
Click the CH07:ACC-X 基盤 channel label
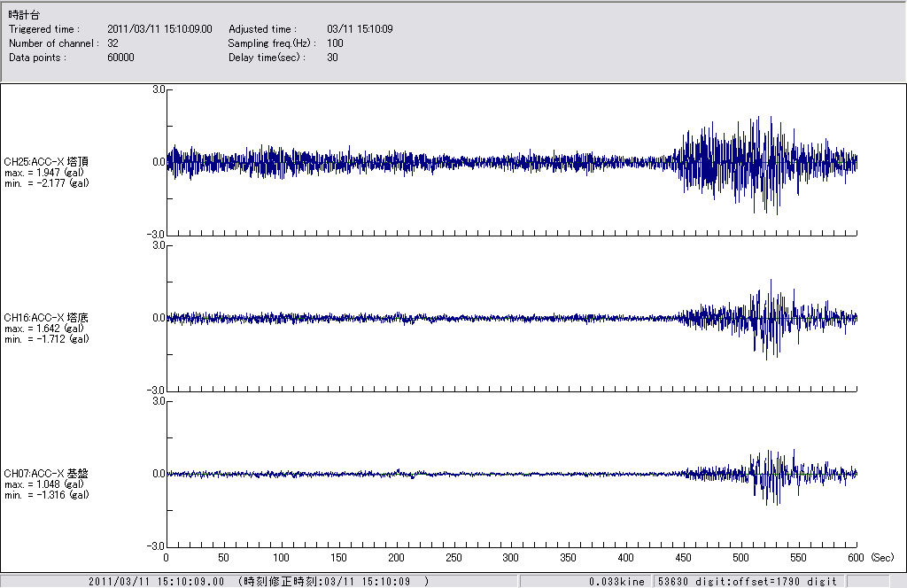[x=46, y=473]
